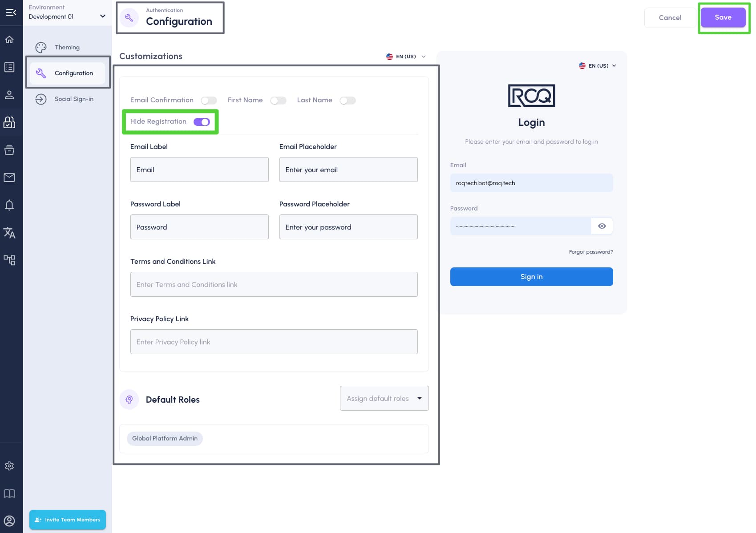756x533 pixels.
Task: Expand the Environment Development 01 dropdown
Action: 67,12
